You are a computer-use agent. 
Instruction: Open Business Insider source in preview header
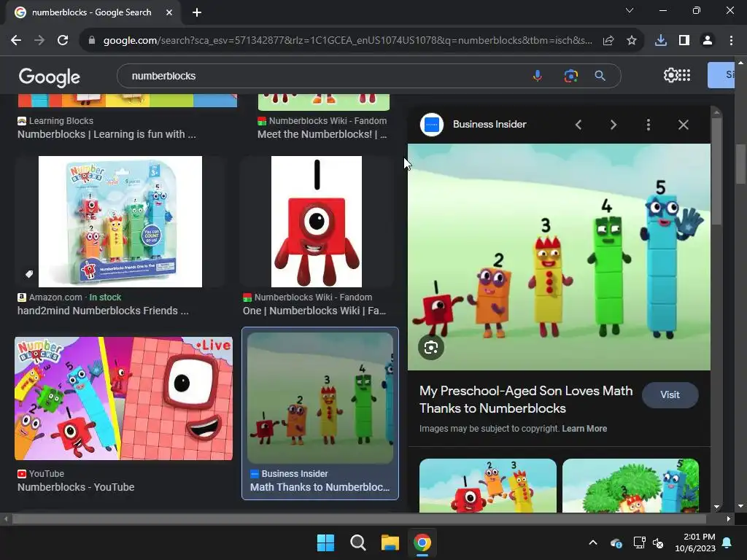(x=489, y=124)
